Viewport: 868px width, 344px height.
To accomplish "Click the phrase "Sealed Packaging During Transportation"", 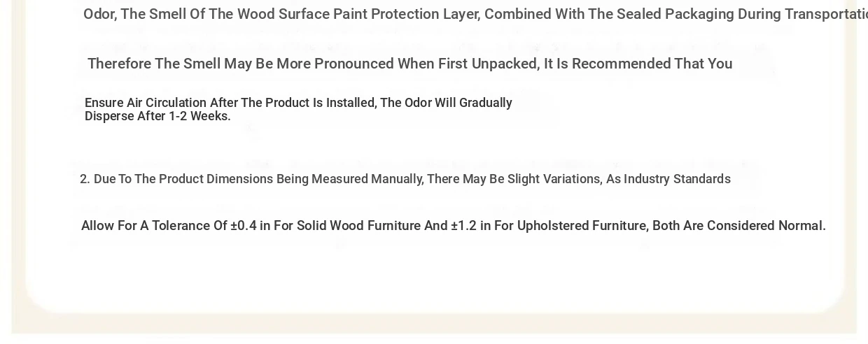I will 742,15.
